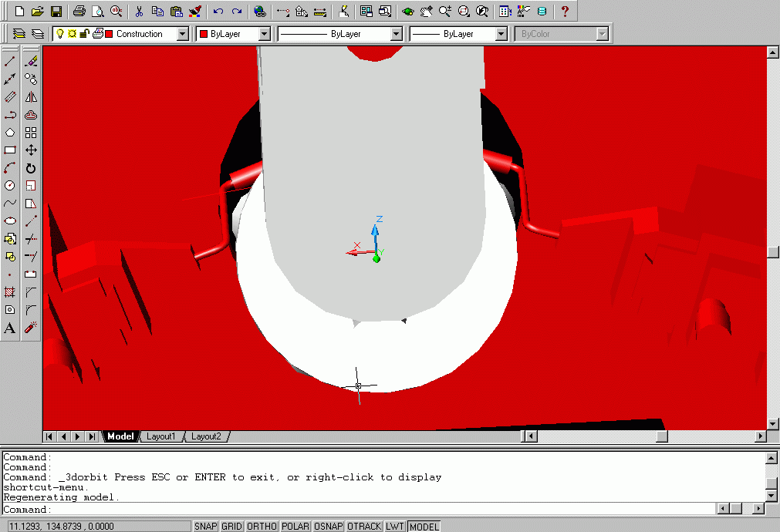780x532 pixels.
Task: Click the Erase tool icon
Action: click(31, 61)
